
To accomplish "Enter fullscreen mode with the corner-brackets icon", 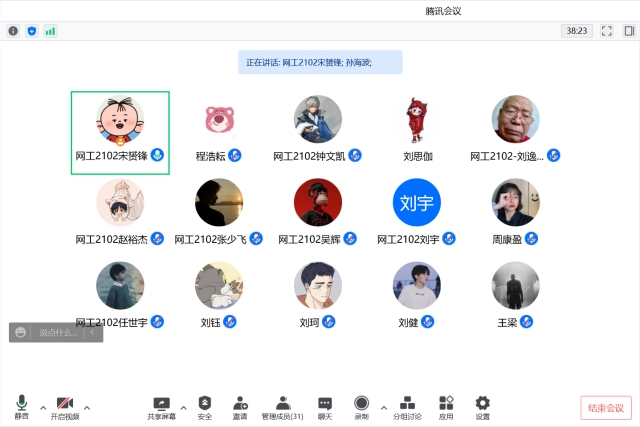I will click(x=607, y=31).
